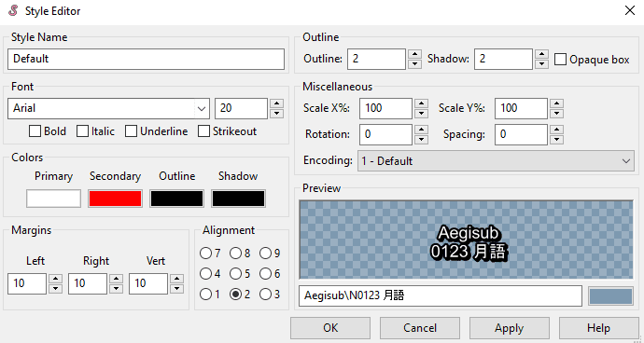Open the Primary white color swatch
Image resolution: width=644 pixels, height=343 pixels.
tap(54, 199)
